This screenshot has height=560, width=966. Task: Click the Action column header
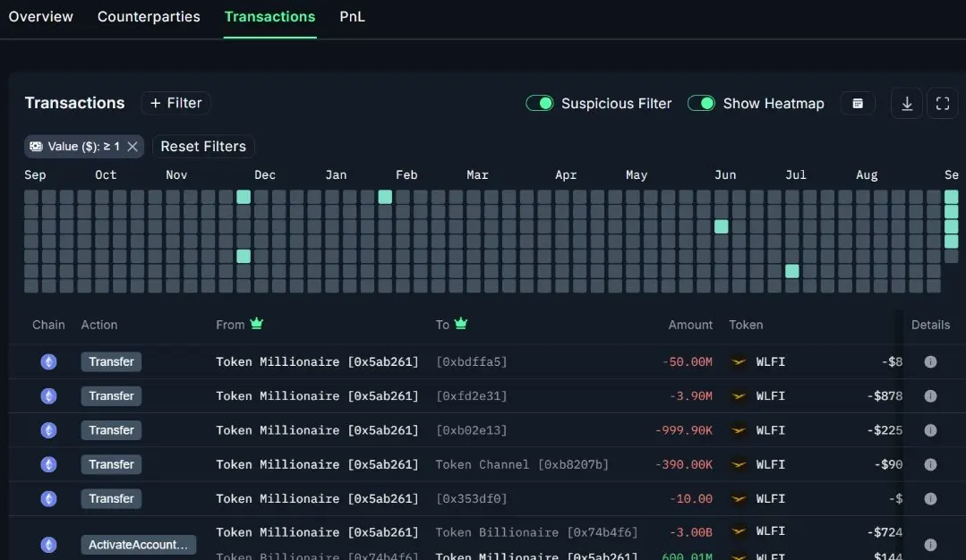pos(99,325)
